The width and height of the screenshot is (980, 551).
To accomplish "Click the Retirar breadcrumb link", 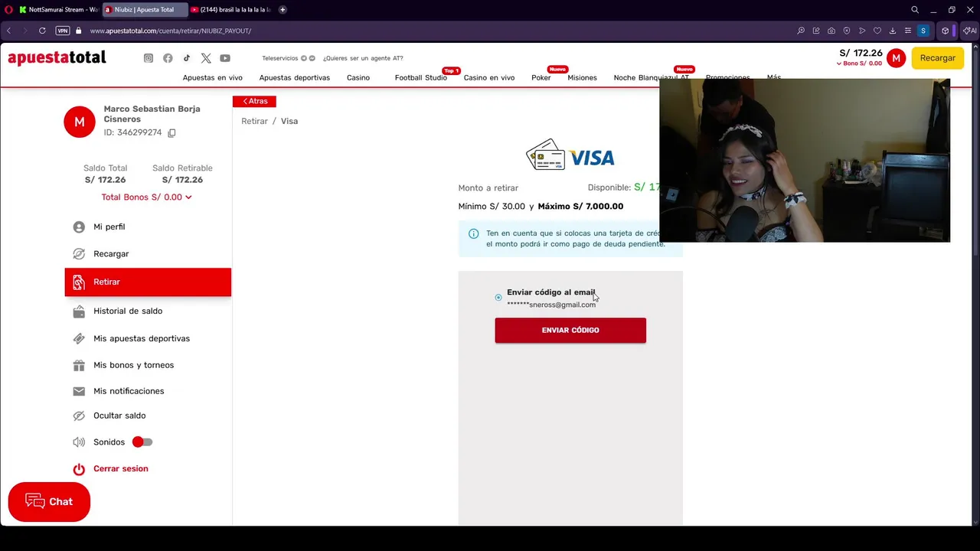I will coord(255,122).
